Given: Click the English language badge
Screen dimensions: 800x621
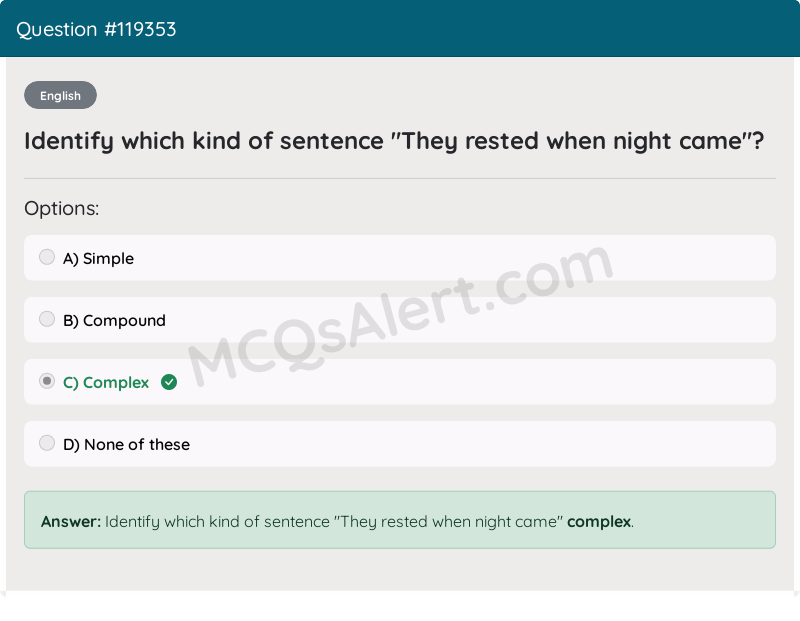Looking at the screenshot, I should [60, 95].
